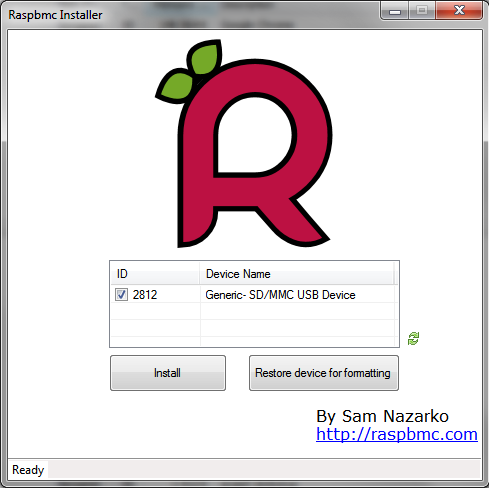This screenshot has height=489, width=489.
Task: Uncheck the 2812 device checkbox
Action: pos(121,295)
